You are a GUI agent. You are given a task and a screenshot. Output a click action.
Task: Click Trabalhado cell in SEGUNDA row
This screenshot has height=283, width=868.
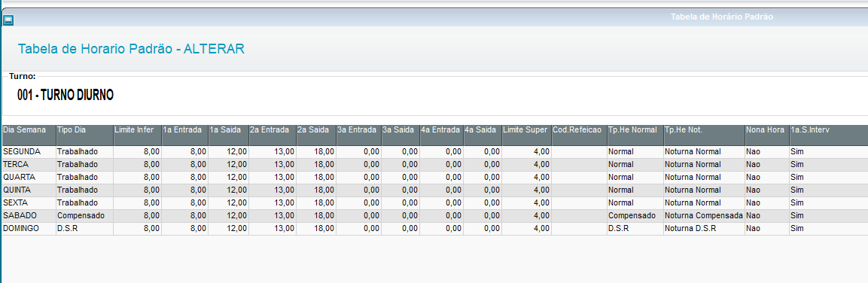pos(85,151)
